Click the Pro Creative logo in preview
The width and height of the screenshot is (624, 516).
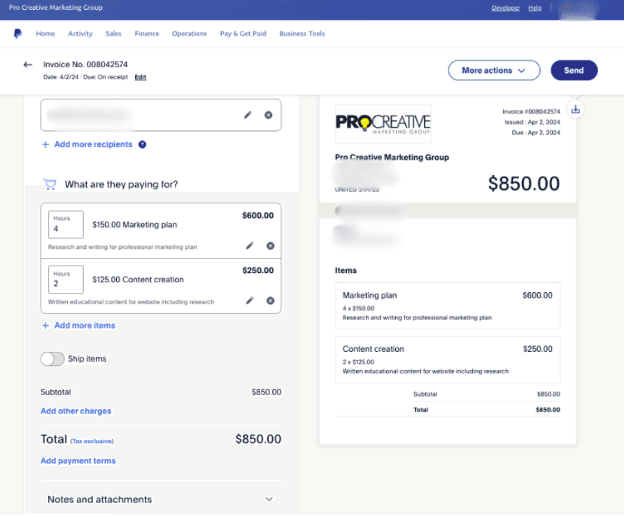tap(383, 124)
